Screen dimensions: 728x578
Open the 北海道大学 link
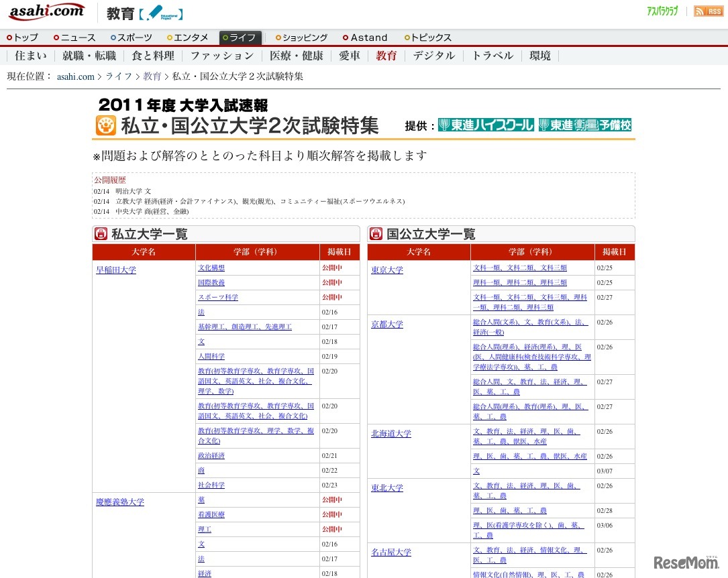point(391,434)
